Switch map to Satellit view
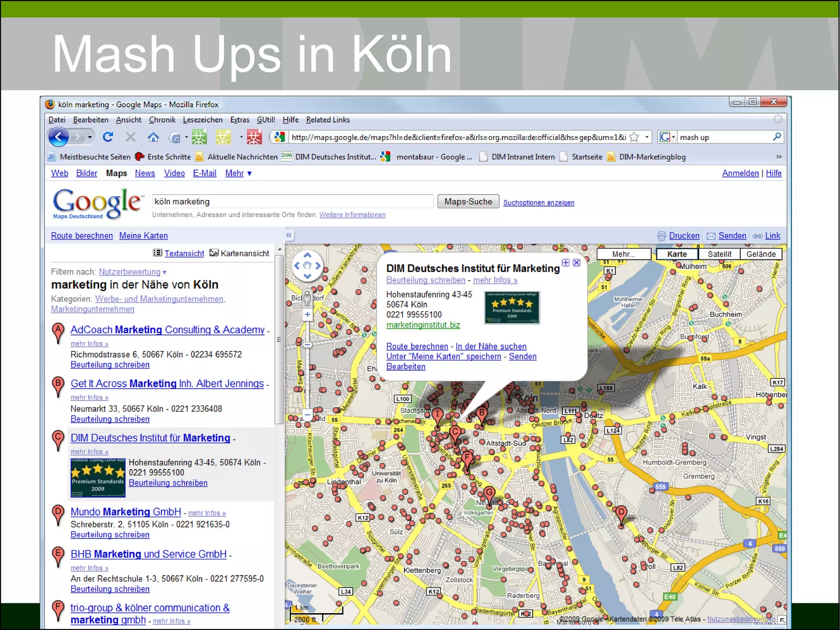 pos(719,254)
